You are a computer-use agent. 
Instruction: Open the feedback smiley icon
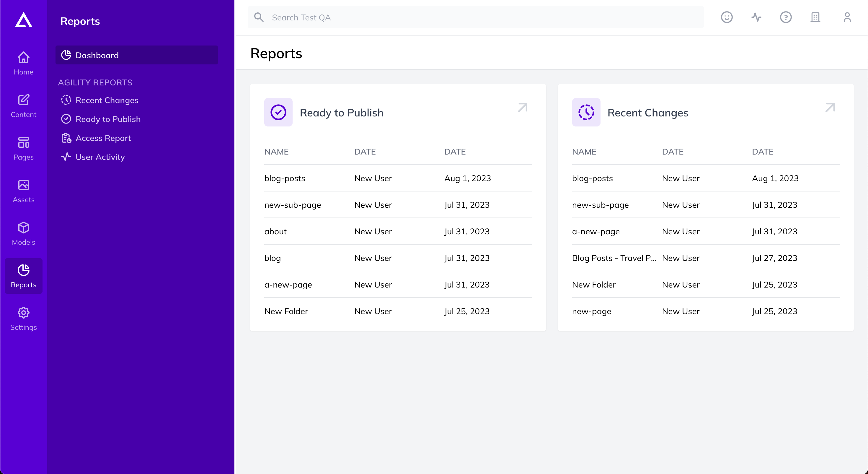(x=727, y=17)
